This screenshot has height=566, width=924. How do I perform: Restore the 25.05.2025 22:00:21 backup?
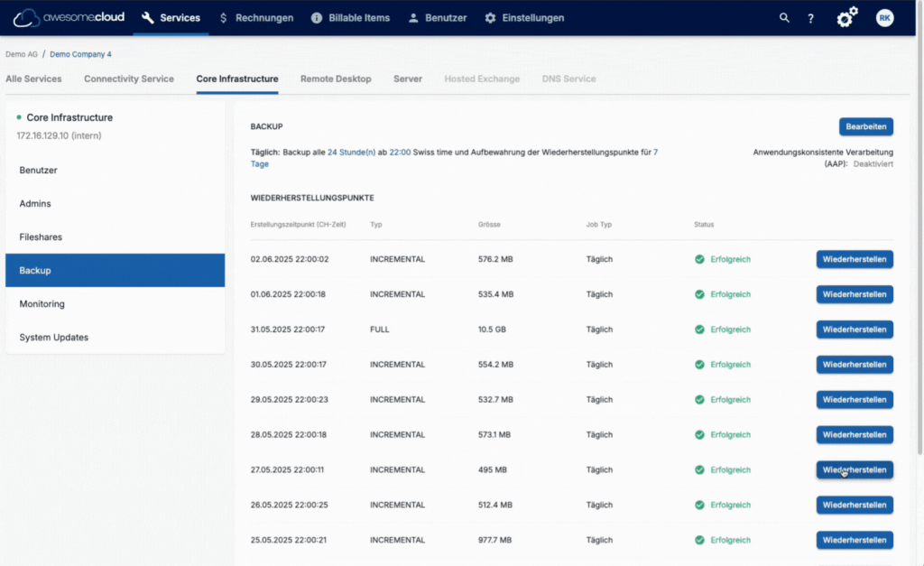tap(855, 540)
